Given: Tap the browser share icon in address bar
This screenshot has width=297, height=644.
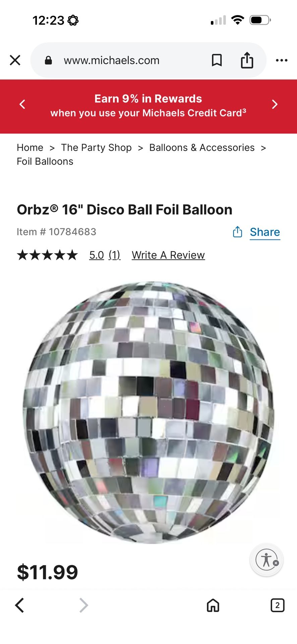Looking at the screenshot, I should 247,60.
